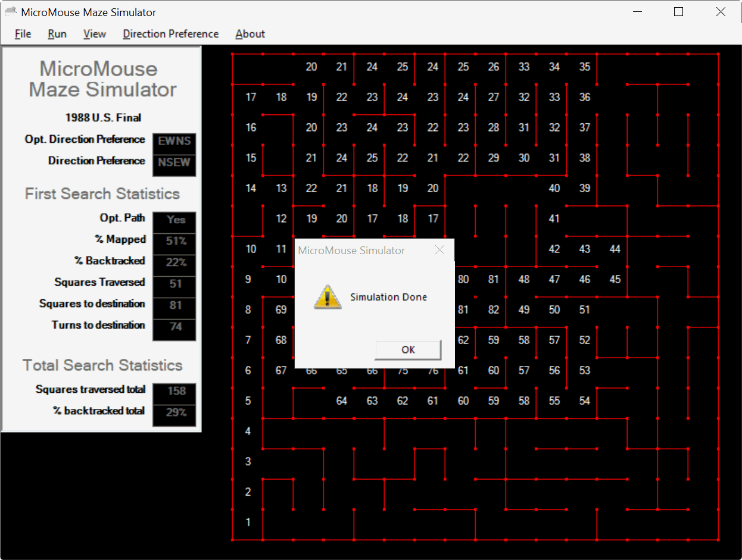This screenshot has height=560, width=742.
Task: Dismiss the Simulation Done dialog with OK
Action: (x=407, y=350)
